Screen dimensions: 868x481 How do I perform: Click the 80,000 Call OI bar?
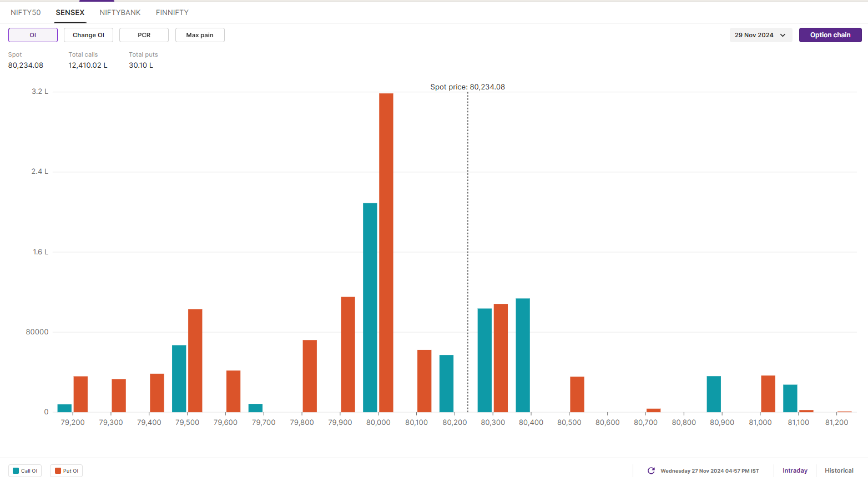pos(370,308)
